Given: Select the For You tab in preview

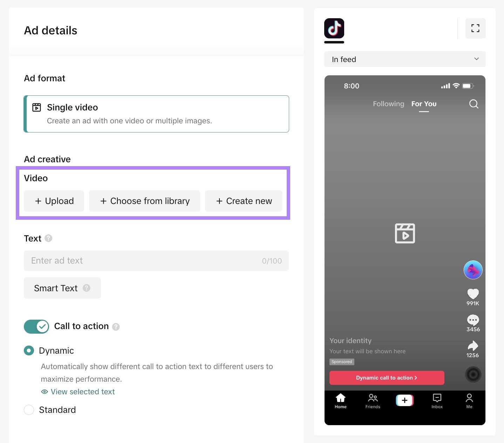Looking at the screenshot, I should [x=424, y=104].
